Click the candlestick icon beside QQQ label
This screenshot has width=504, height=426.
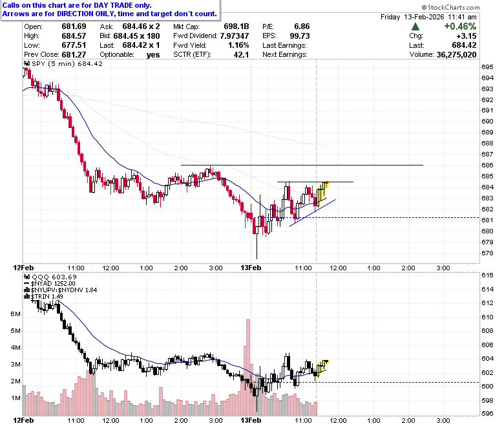pos(27,277)
